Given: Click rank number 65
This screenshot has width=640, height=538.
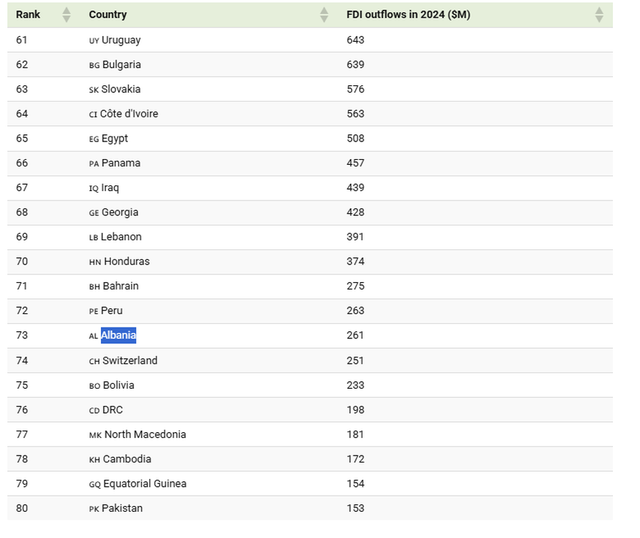Looking at the screenshot, I should (22, 138).
